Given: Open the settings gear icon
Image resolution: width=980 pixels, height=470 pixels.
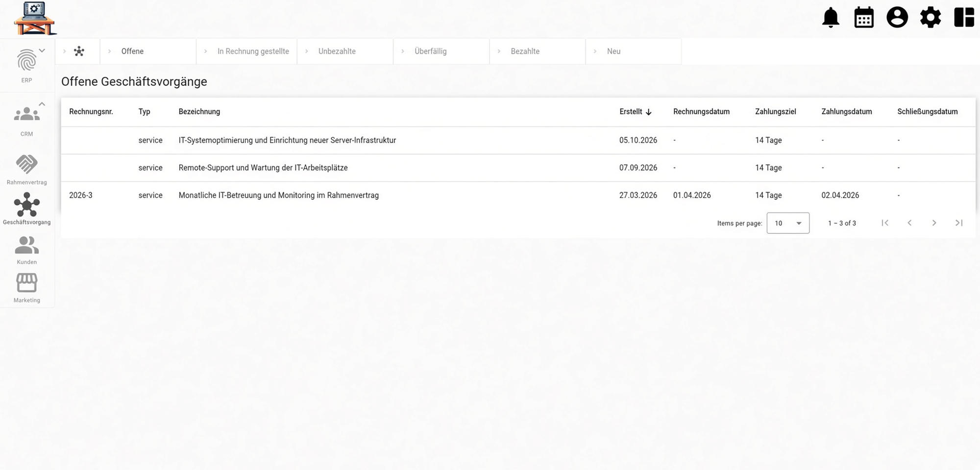Looking at the screenshot, I should pos(931,18).
